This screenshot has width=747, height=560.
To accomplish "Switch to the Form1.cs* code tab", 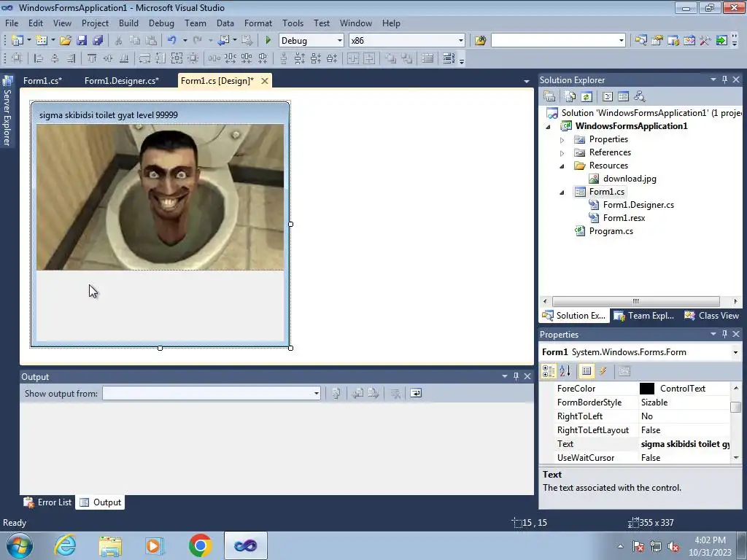I will [42, 80].
